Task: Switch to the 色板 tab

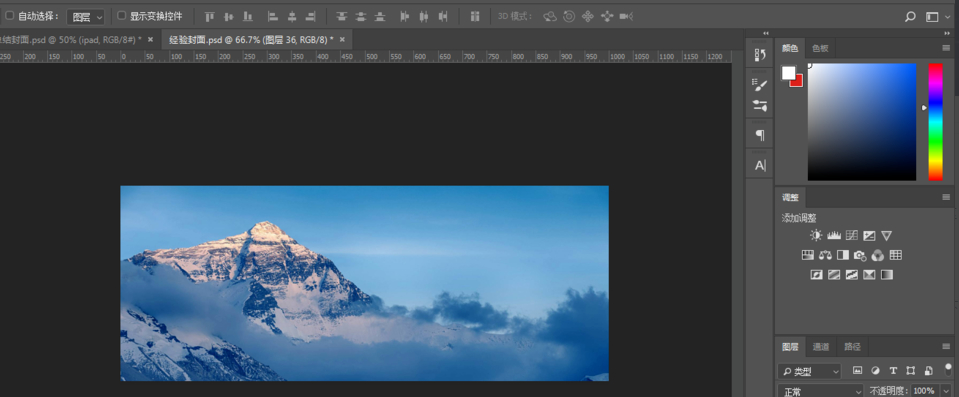Action: 820,48
